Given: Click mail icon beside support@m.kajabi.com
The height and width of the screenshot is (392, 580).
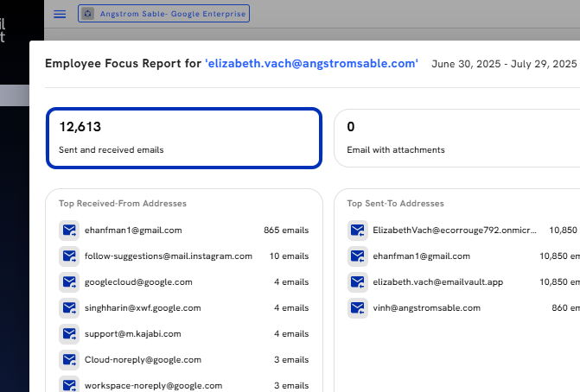Looking at the screenshot, I should [69, 334].
